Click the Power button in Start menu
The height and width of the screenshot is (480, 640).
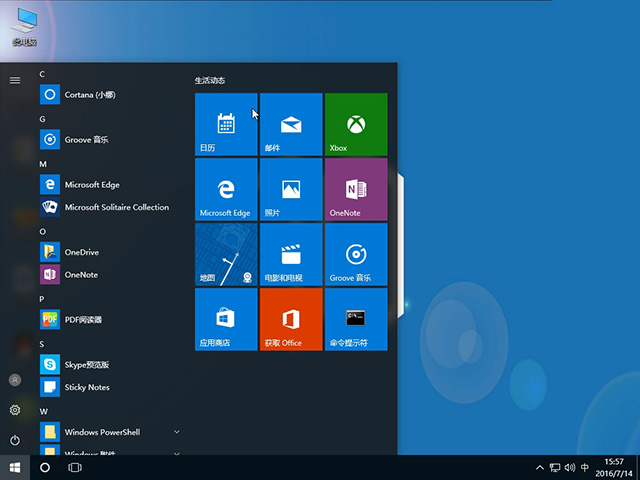pyautogui.click(x=15, y=440)
